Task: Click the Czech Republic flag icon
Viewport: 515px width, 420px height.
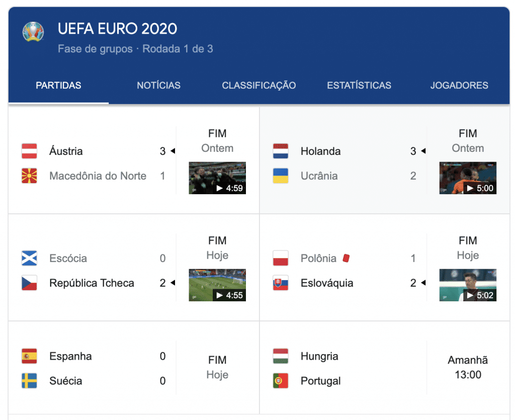Action: click(29, 283)
